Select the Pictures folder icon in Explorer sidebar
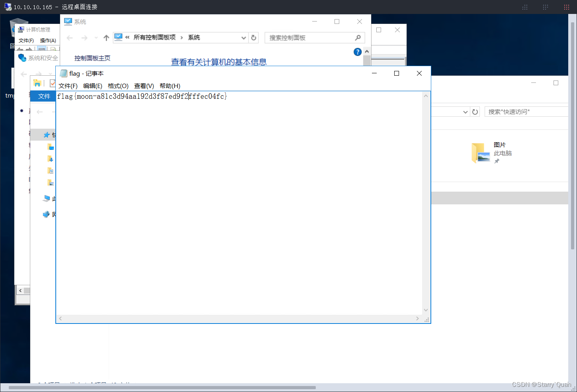 (51, 182)
